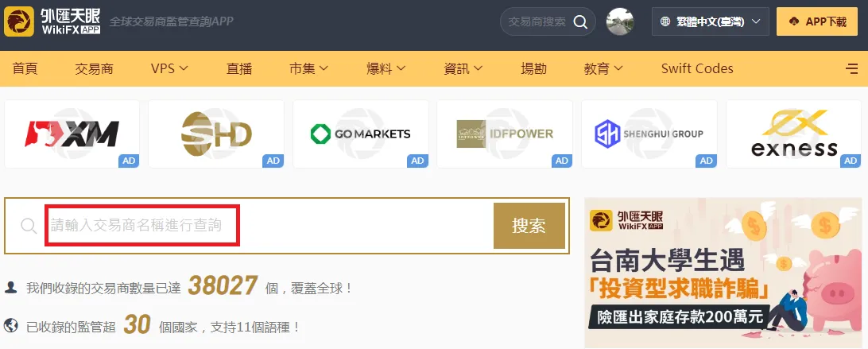
Task: Open the hamburger menu icon in the nav bar
Action: click(x=852, y=68)
